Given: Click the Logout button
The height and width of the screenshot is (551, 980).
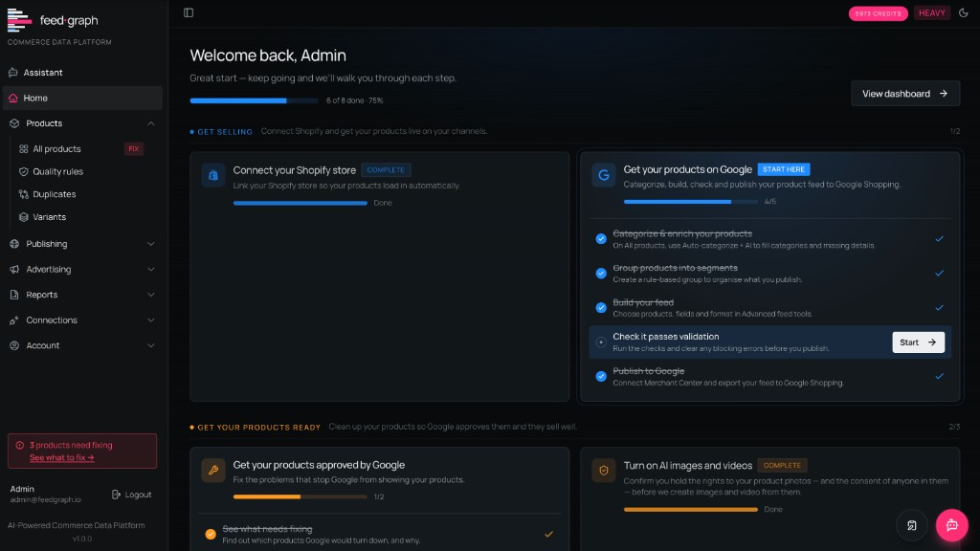Looking at the screenshot, I should coord(131,495).
